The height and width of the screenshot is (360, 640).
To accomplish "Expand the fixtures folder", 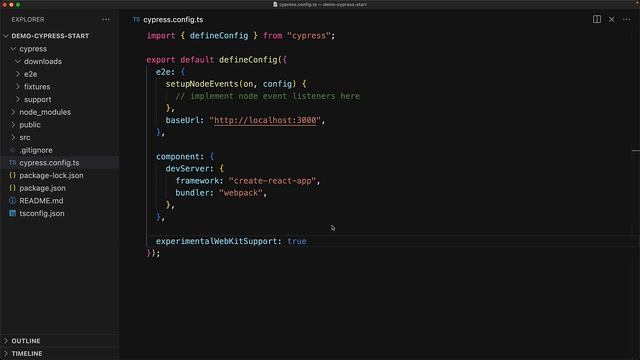I will tap(18, 87).
